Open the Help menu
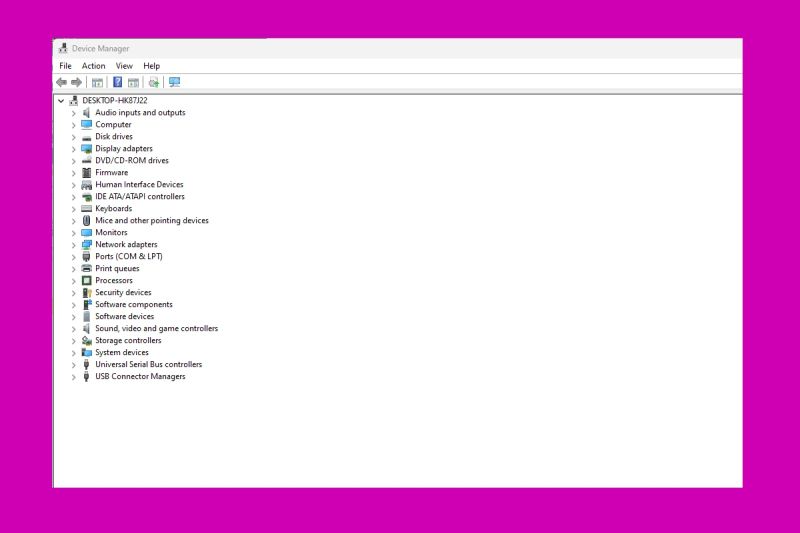 tap(152, 66)
